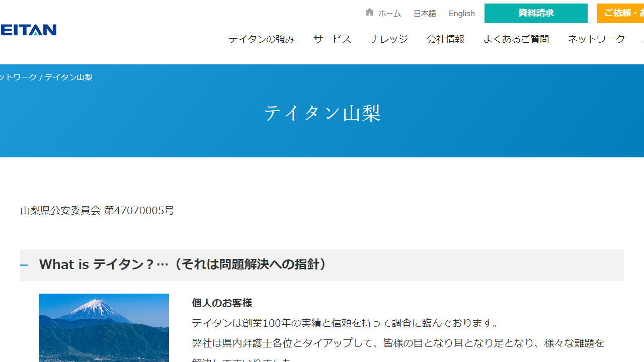Open the ホーム navigation link

click(x=389, y=13)
